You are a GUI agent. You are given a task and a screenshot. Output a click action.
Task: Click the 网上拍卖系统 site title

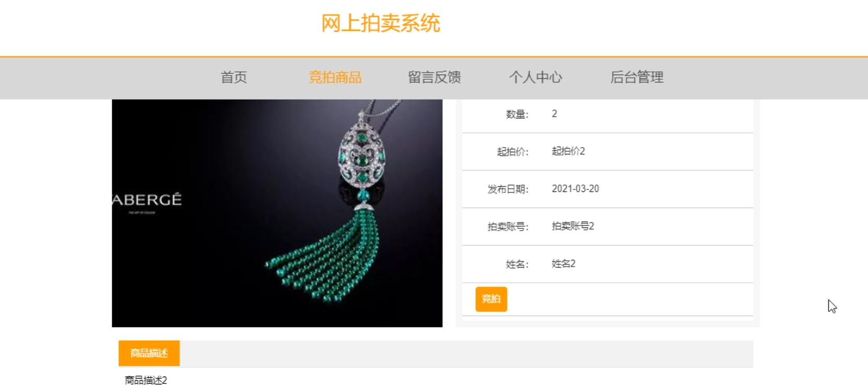point(381,23)
